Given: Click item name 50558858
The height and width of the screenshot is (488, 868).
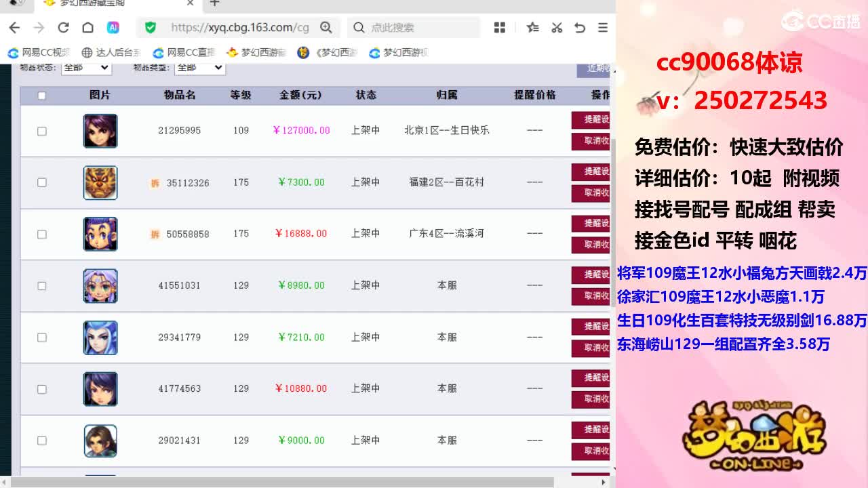Looking at the screenshot, I should 188,234.
